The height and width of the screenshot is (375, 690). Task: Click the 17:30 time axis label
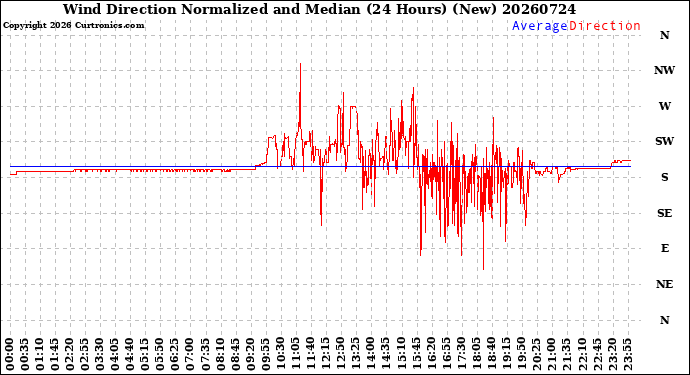click(461, 354)
